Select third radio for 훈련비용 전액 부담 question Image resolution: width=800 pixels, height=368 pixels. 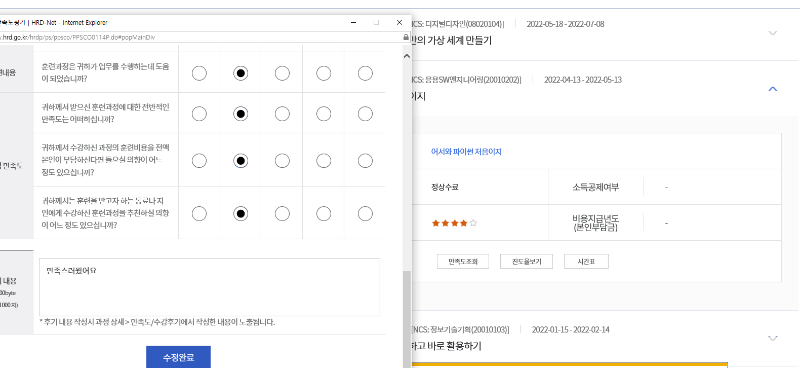click(x=282, y=161)
